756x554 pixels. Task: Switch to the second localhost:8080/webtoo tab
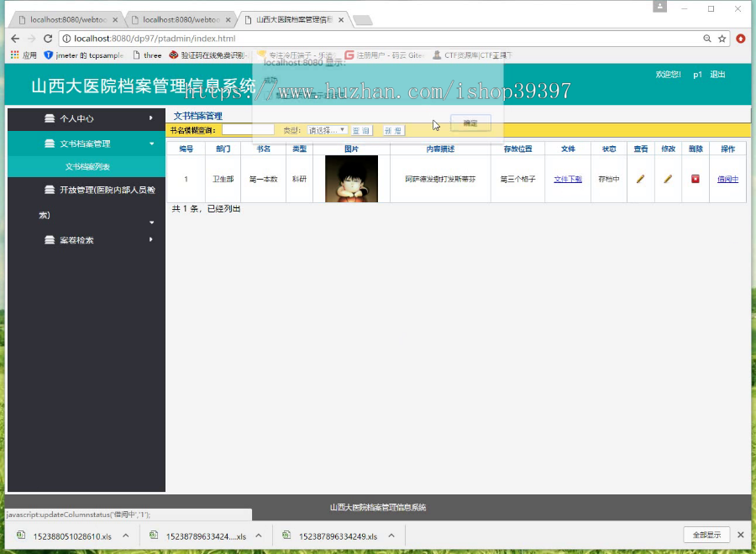(x=181, y=20)
